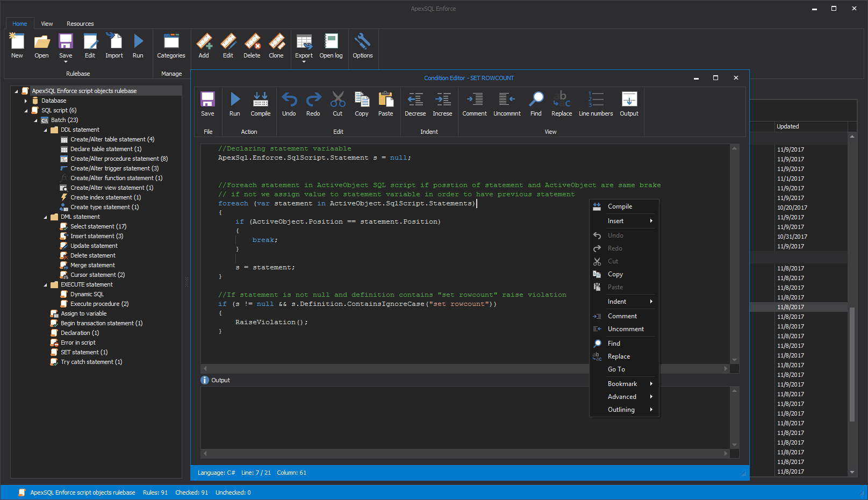Screen dimensions: 868x500
Task: Open the Save dropdown arrow in ribbon
Action: (66, 62)
